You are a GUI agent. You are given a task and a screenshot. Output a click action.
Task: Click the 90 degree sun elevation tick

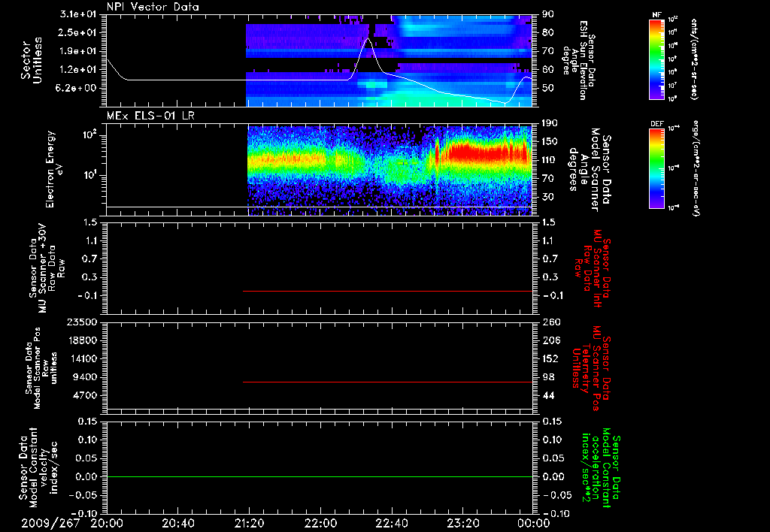point(547,14)
